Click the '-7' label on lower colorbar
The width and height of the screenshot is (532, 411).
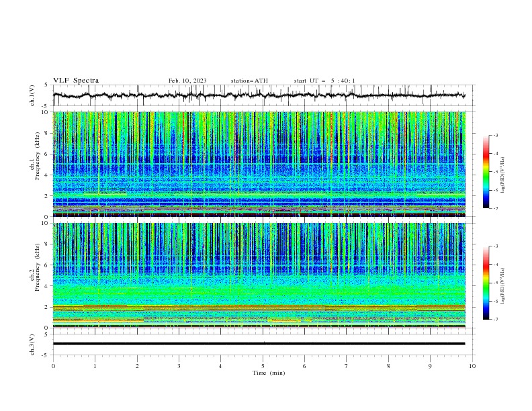point(495,320)
